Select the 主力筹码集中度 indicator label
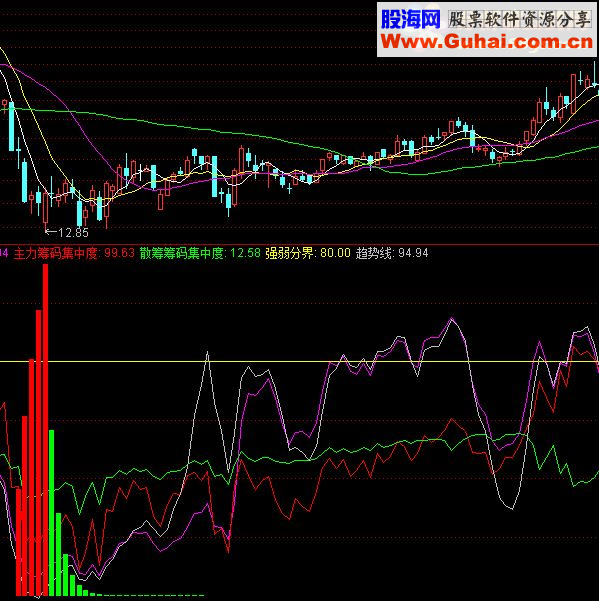Viewport: 599px width, 601px height. 56,253
